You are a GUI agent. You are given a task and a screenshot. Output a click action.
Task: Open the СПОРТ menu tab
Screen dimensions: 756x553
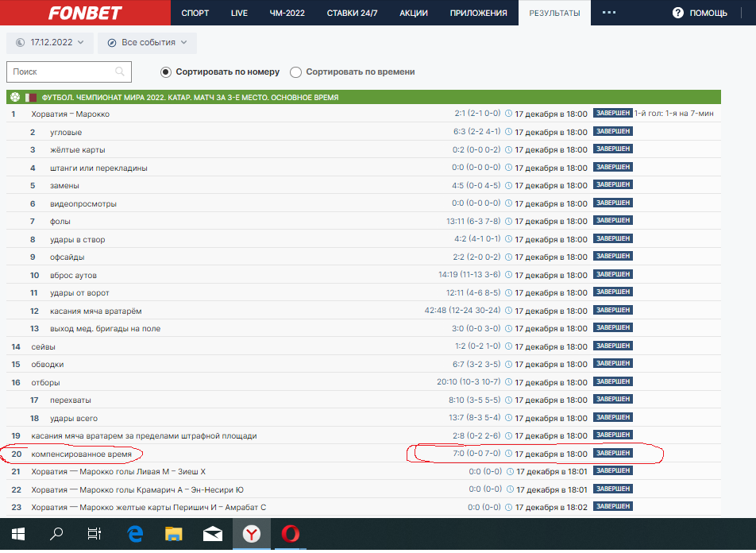(x=195, y=13)
